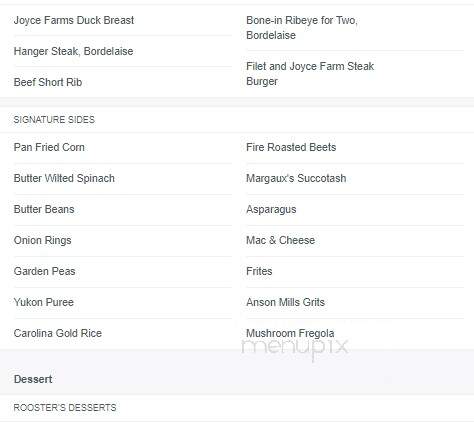Select Garden Peas item
Image resolution: width=474 pixels, height=429 pixels.
[44, 271]
